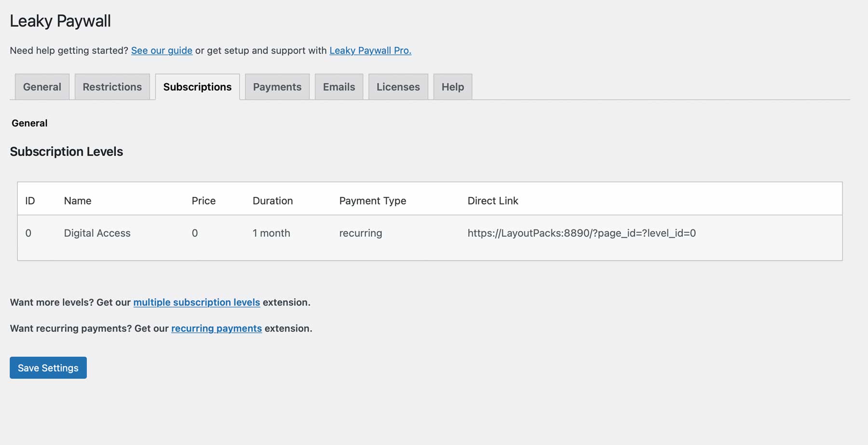The height and width of the screenshot is (445, 868).
Task: Click the Subscription Levels heading
Action: [66, 151]
